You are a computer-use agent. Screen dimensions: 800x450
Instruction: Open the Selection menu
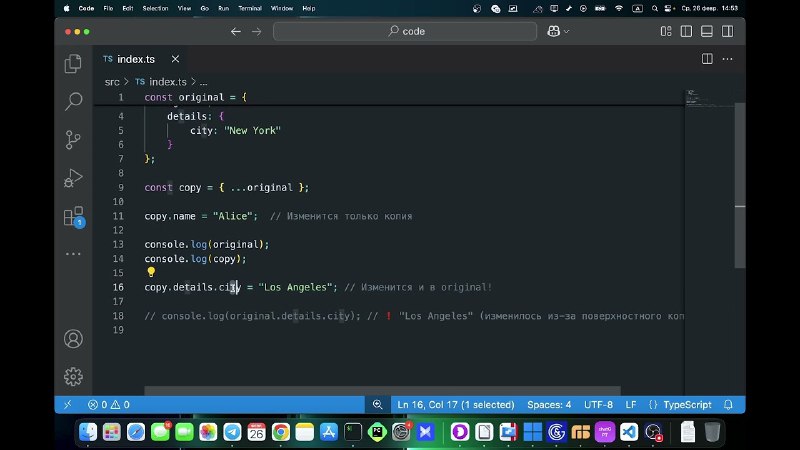155,8
